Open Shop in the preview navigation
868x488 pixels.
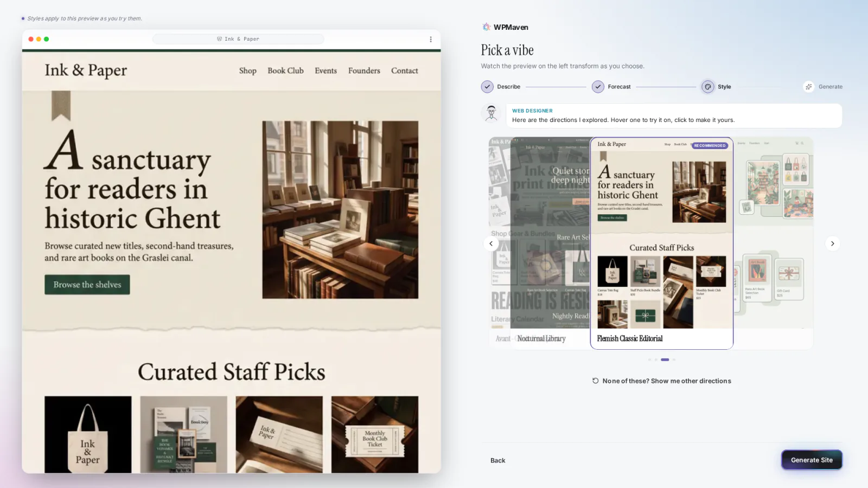tap(248, 70)
